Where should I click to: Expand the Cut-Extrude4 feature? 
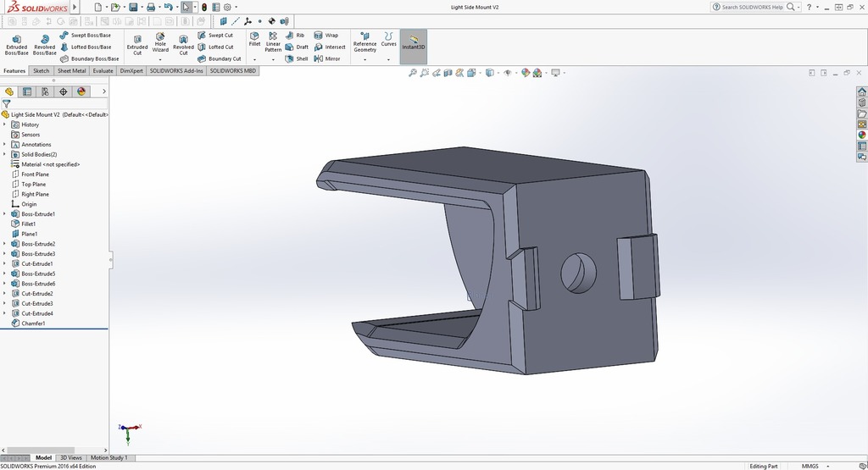[x=5, y=313]
